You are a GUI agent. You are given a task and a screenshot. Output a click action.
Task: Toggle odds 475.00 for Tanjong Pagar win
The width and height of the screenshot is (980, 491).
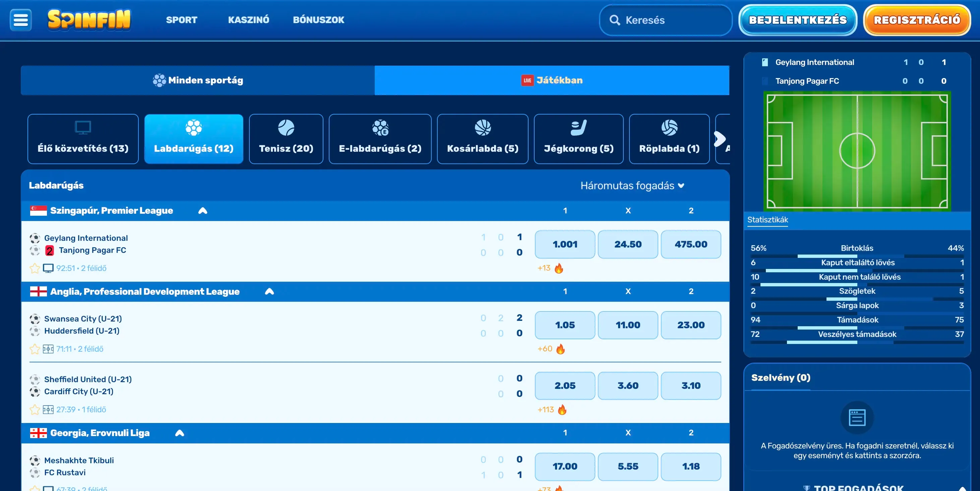point(691,244)
